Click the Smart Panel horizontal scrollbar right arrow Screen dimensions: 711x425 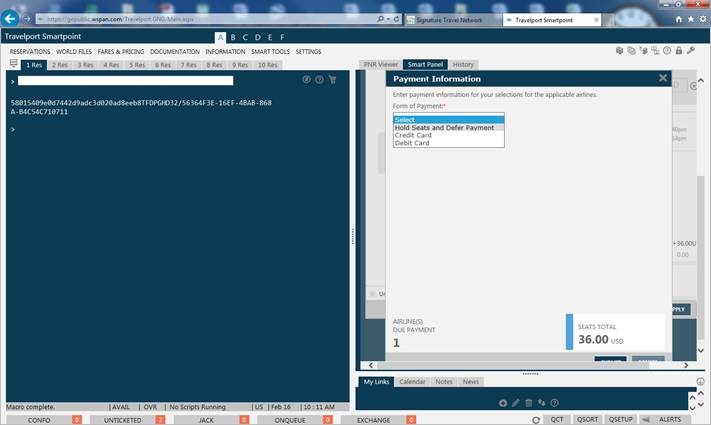pyautogui.click(x=686, y=365)
